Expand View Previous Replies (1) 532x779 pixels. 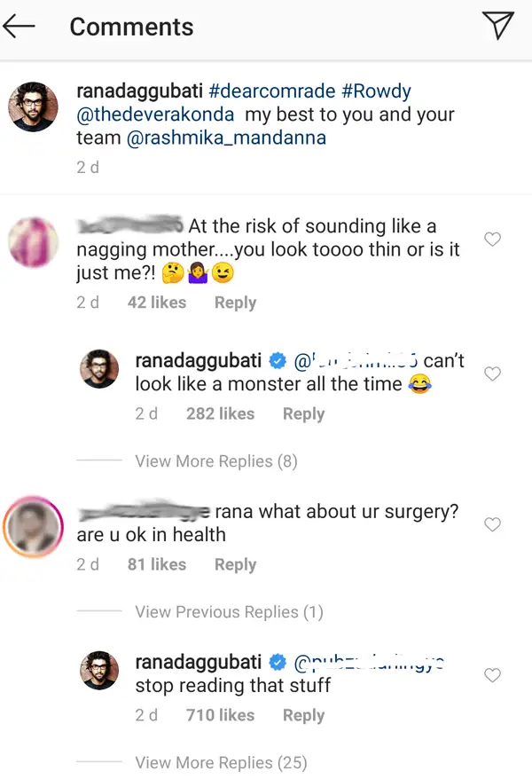tap(229, 612)
